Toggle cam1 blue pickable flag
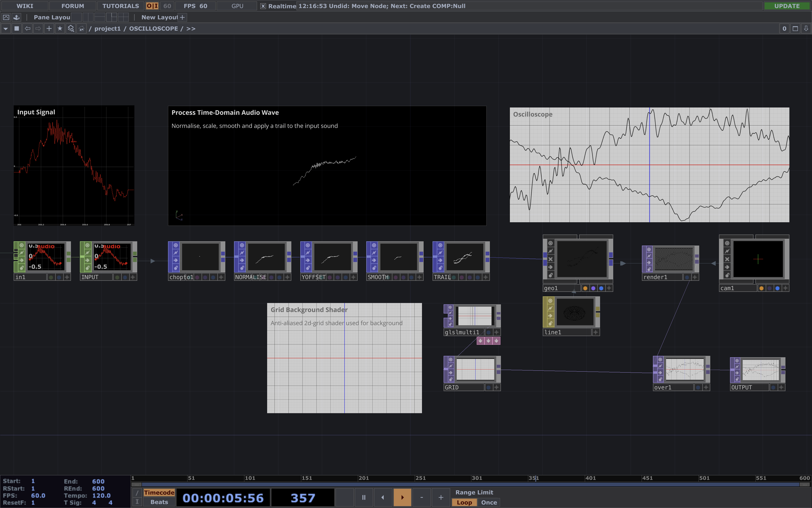The width and height of the screenshot is (812, 508). pyautogui.click(x=777, y=288)
